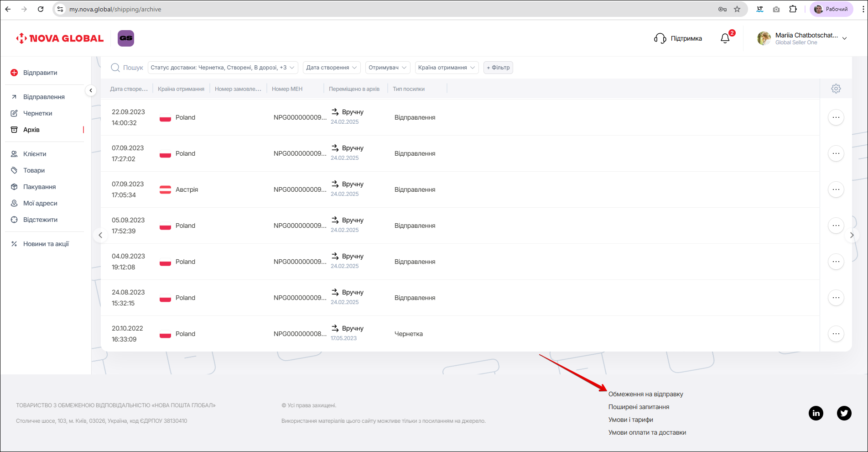Click the Пошук search field
This screenshot has width=868, height=452.
click(x=127, y=68)
